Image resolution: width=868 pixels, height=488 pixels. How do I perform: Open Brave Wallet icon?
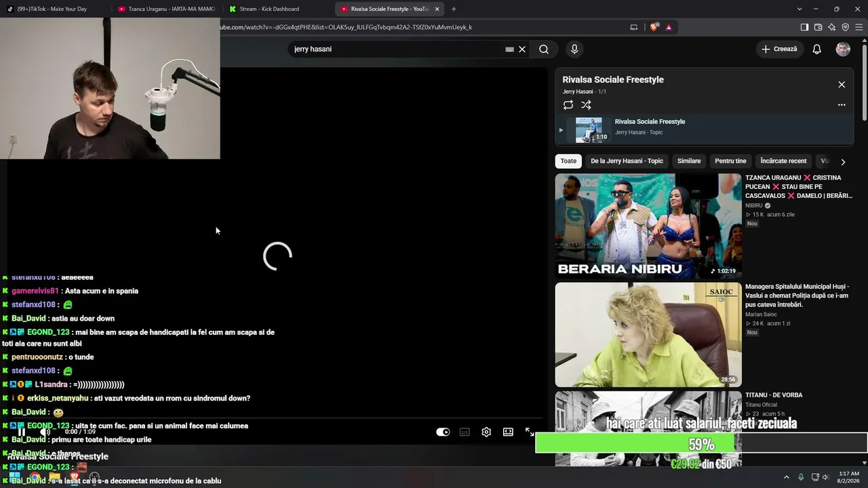(x=818, y=27)
